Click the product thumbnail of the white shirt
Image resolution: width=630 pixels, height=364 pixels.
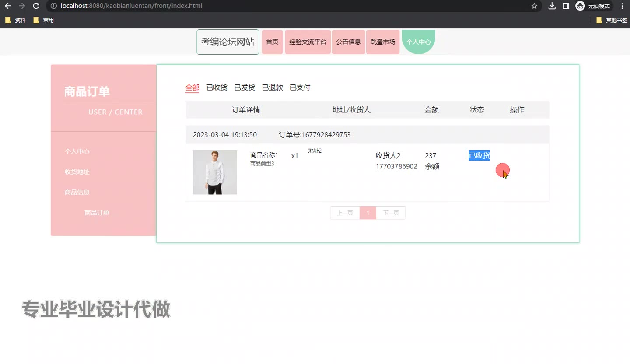click(215, 172)
